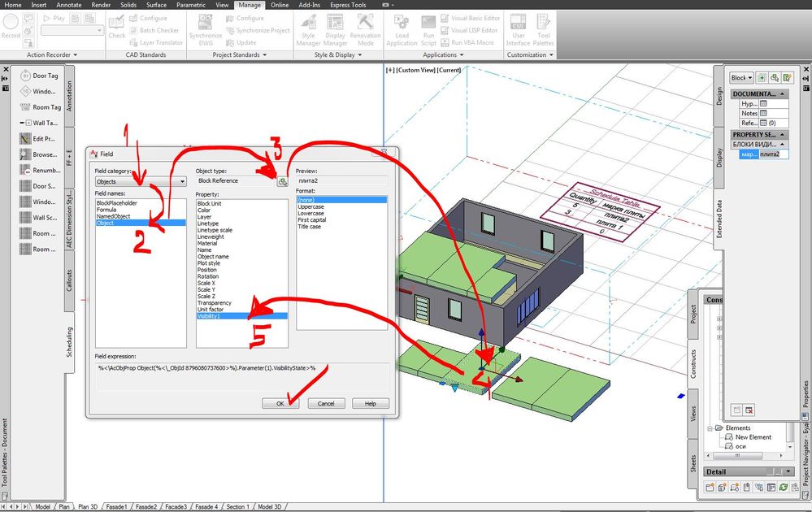The width and height of the screenshot is (812, 512).
Task: Switch to the Model 3D layout tab
Action: [269, 507]
